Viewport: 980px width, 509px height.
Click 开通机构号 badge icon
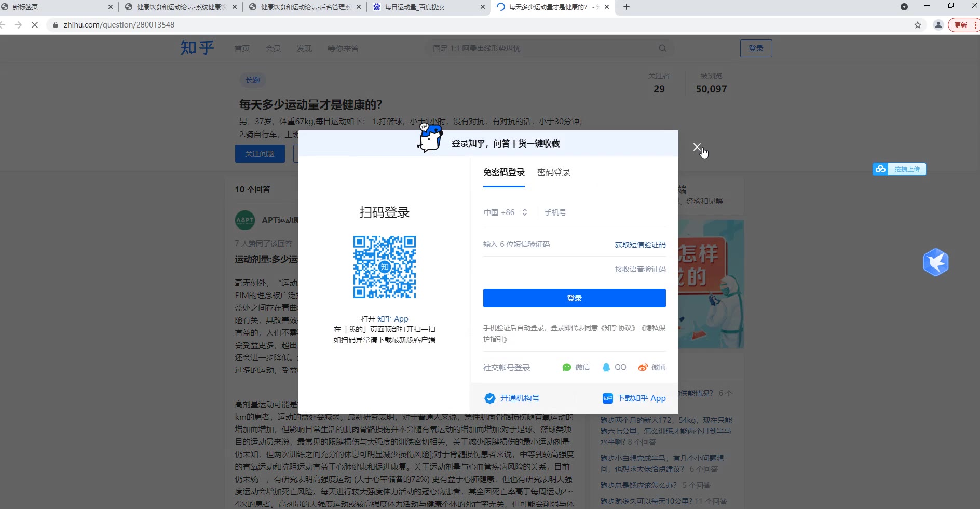(490, 398)
